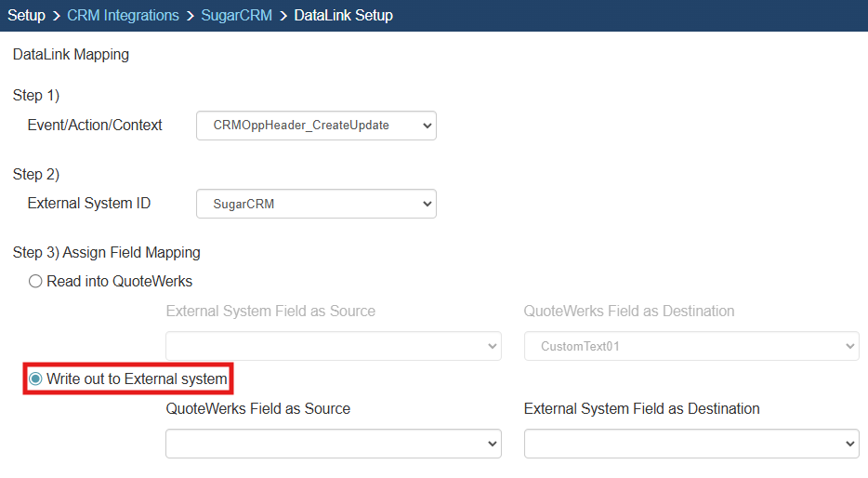The width and height of the screenshot is (868, 478).
Task: Click chevron arrow on SugarCRM select box
Action: coord(427,204)
